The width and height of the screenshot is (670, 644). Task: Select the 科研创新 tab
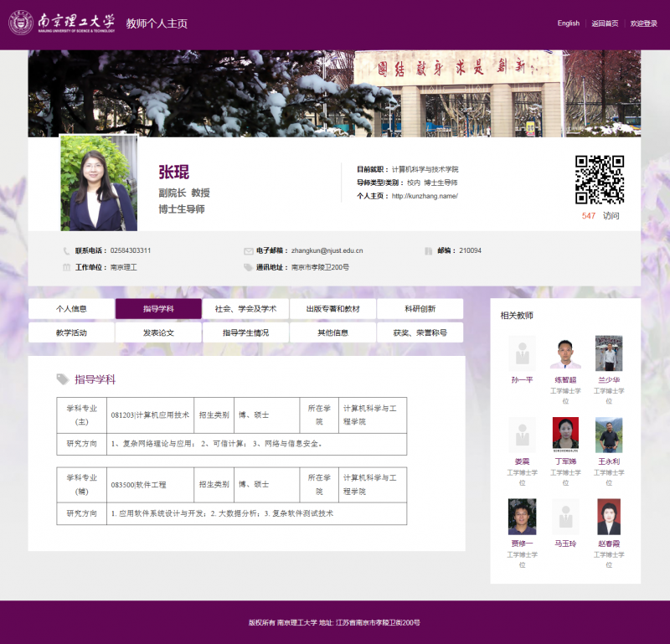tap(420, 308)
